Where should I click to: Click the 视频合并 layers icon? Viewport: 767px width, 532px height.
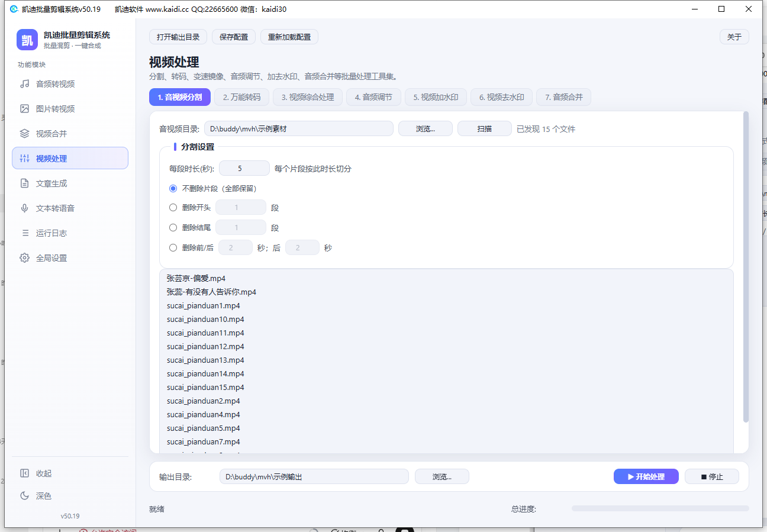(x=25, y=134)
